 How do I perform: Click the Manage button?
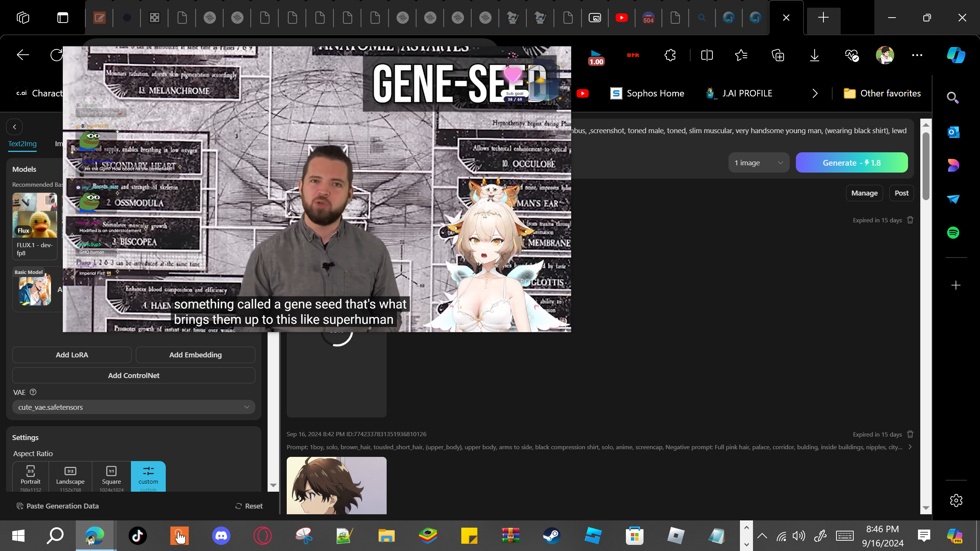click(x=864, y=193)
